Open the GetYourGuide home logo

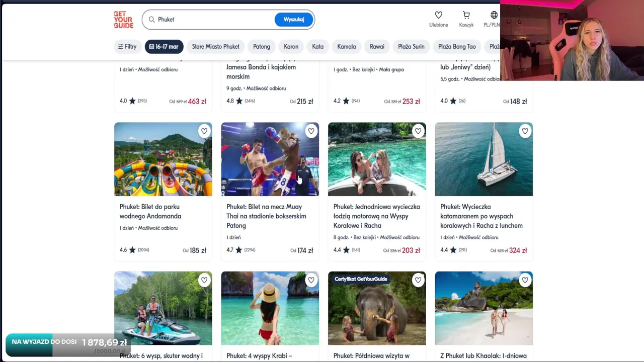pyautogui.click(x=123, y=20)
